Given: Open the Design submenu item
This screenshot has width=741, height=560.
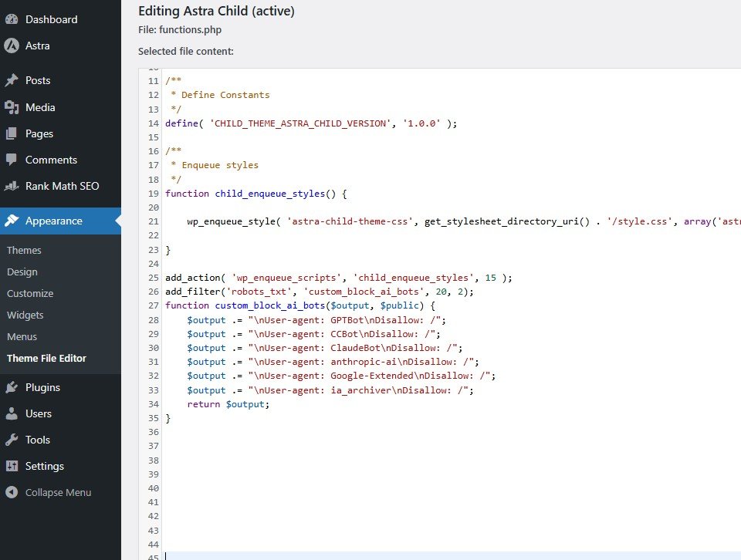Looking at the screenshot, I should tap(22, 272).
